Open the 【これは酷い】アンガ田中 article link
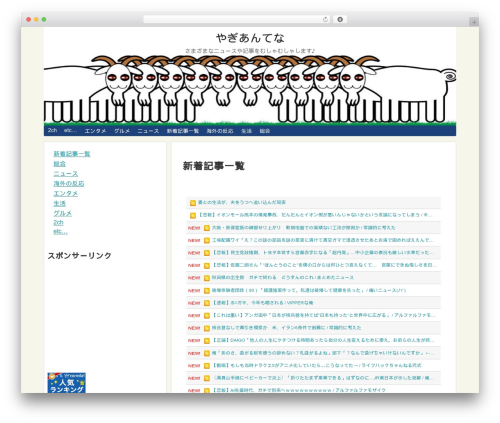Screen dimensions: 500x423 pos(324,315)
